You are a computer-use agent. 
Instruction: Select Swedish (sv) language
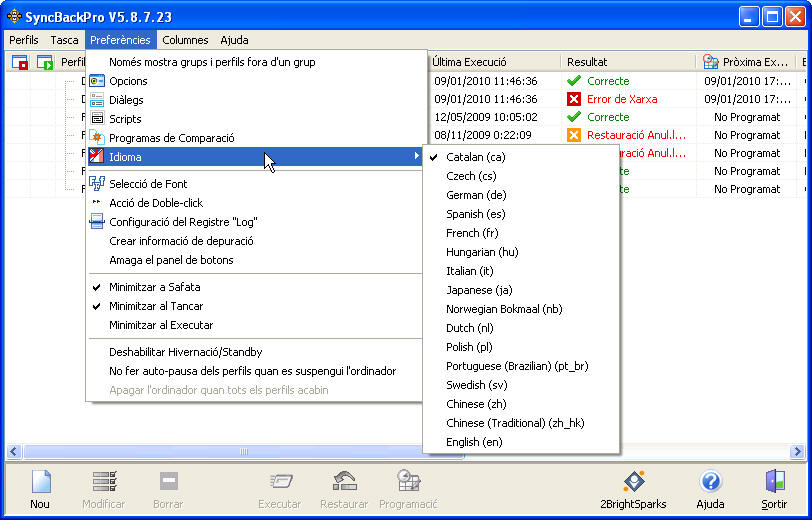[521, 385]
